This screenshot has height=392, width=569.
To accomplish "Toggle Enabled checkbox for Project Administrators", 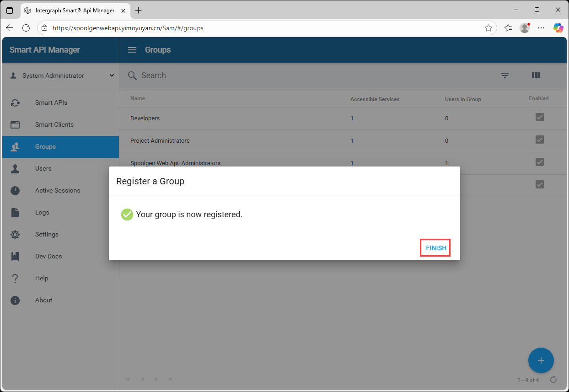I will pyautogui.click(x=539, y=140).
